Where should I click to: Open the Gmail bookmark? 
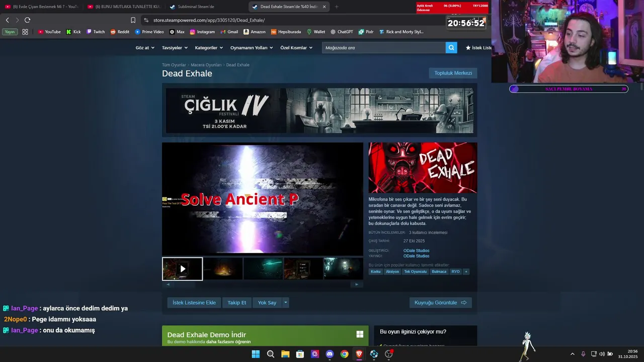click(229, 32)
